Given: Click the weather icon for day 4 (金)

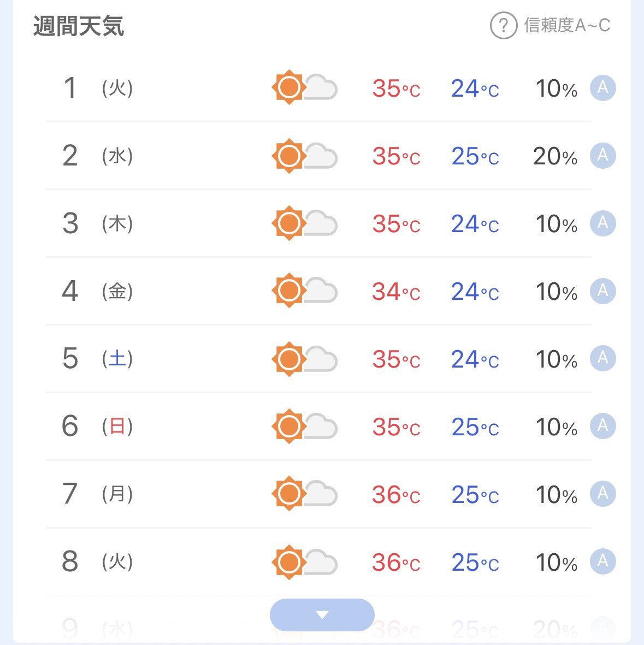Looking at the screenshot, I should 304,291.
